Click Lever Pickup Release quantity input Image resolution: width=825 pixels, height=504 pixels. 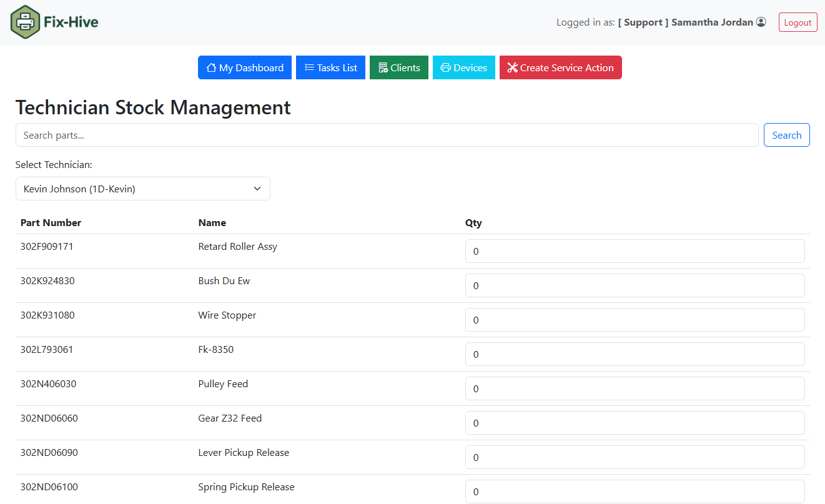[635, 457]
